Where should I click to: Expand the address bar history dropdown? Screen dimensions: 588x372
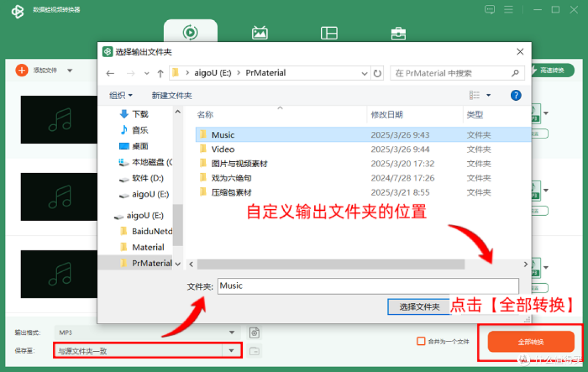[364, 74]
